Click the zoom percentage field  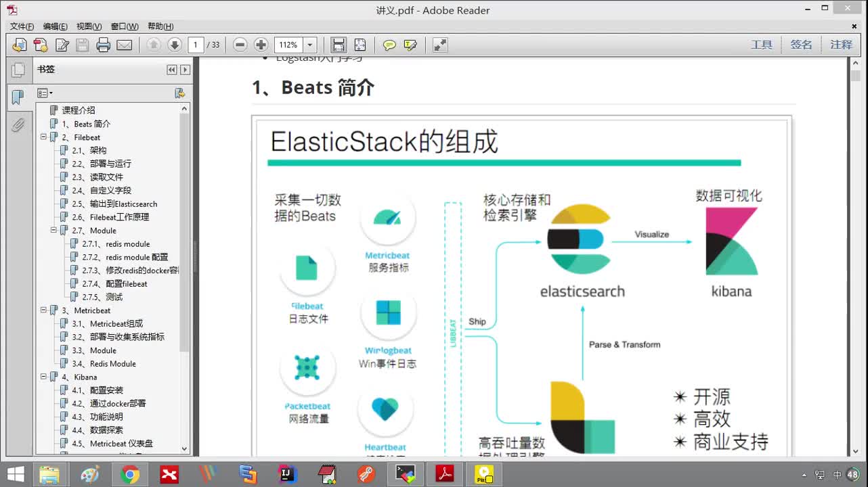(289, 45)
